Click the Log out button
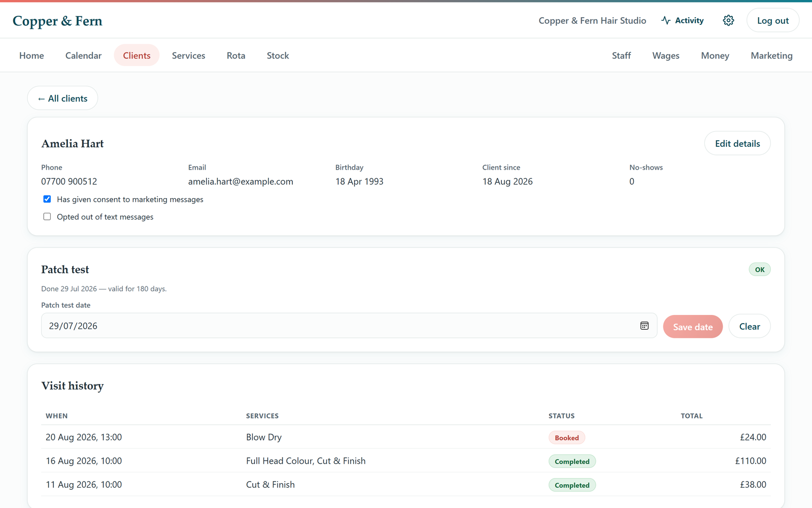This screenshot has height=508, width=812. [773, 20]
